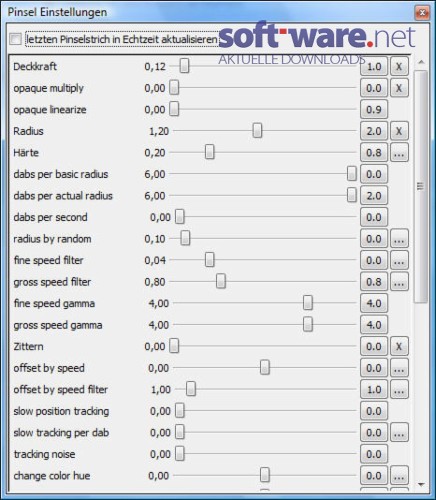Open the '...' settings for radius by random
Viewport: 436px width, 500px height.
point(399,239)
